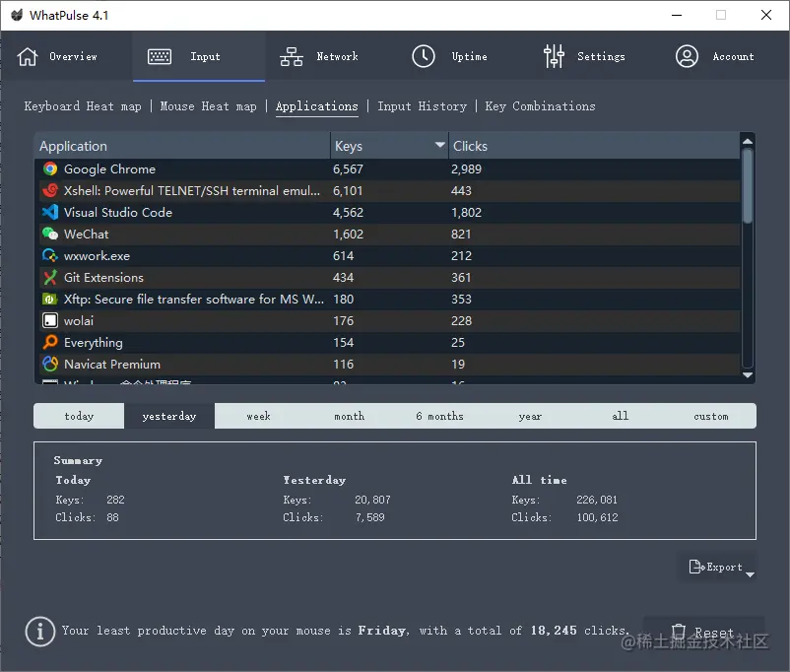Select the Applications sub-tab

(317, 106)
